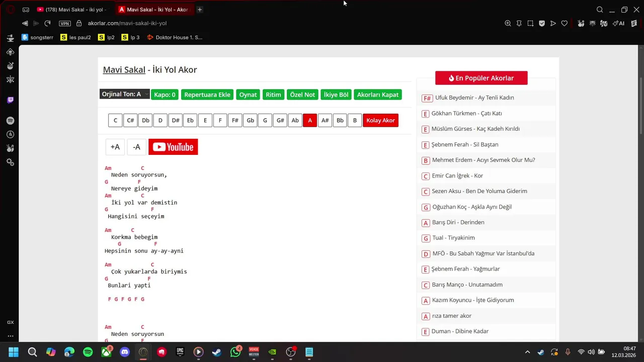
Task: Open a new tab with plus button
Action: (x=200, y=10)
